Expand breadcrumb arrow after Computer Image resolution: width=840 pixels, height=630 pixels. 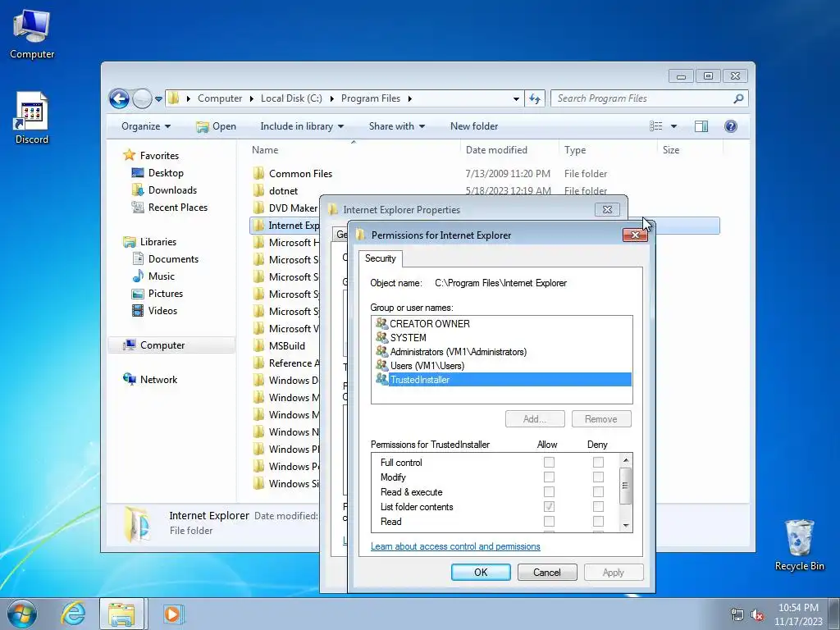251,98
